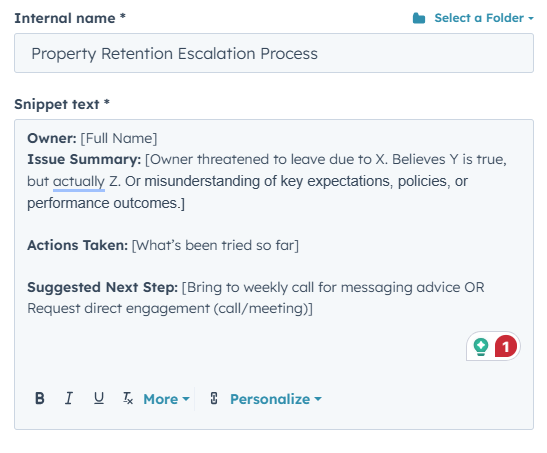
Task: Click the "performance outcomes.]" text line
Action: coord(106,203)
